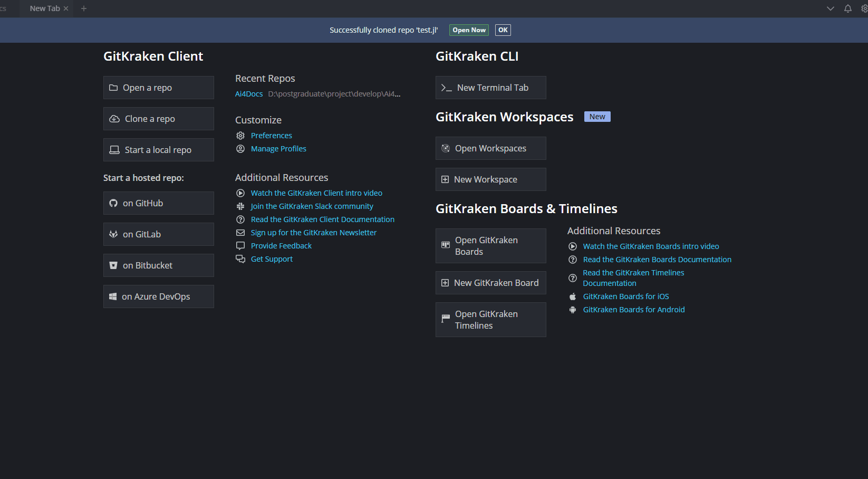The image size is (868, 479).
Task: Select Clone a repo
Action: point(158,119)
